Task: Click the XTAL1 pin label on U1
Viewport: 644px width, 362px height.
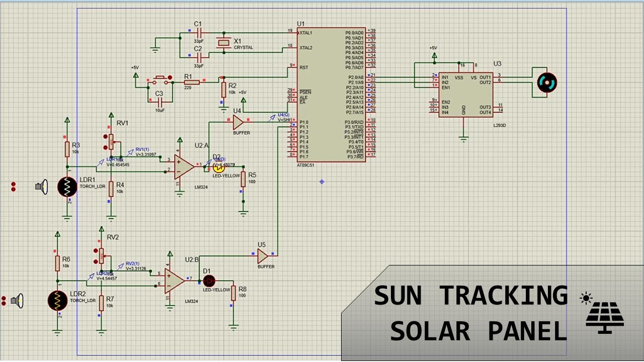Action: [x=306, y=33]
